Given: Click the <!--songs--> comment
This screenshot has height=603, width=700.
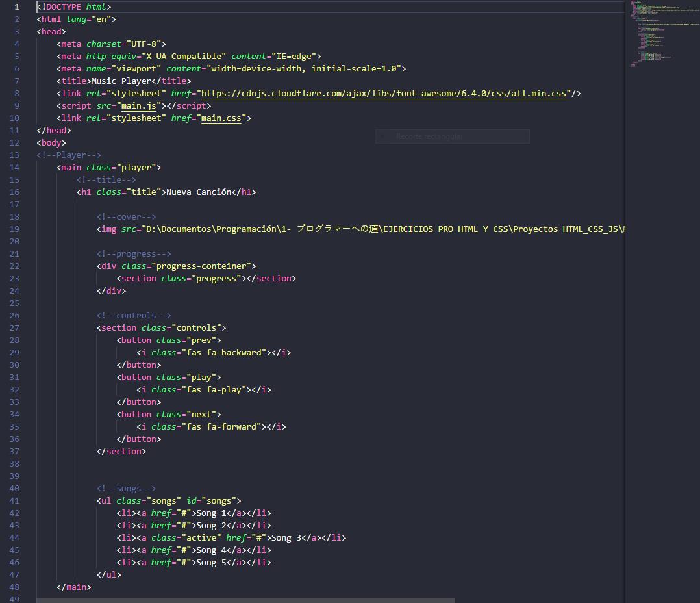Looking at the screenshot, I should [126, 488].
